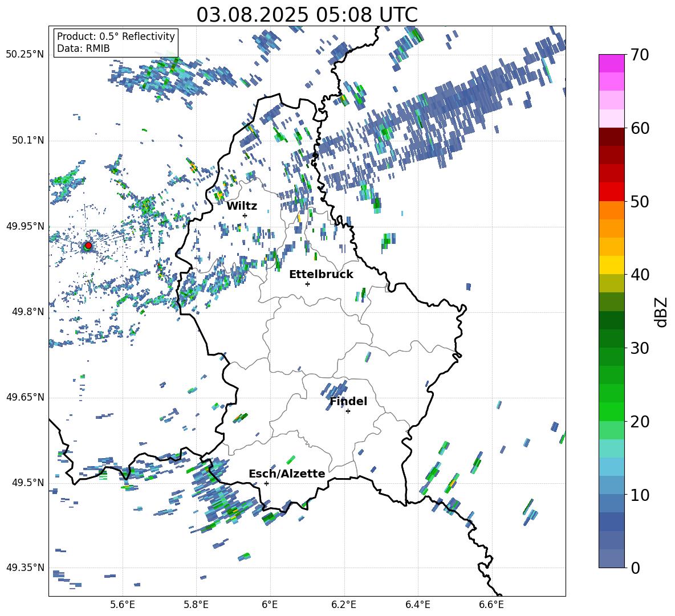This screenshot has height=616, width=675.
Task: Click the 6.4°E longitude label
Action: [x=417, y=605]
